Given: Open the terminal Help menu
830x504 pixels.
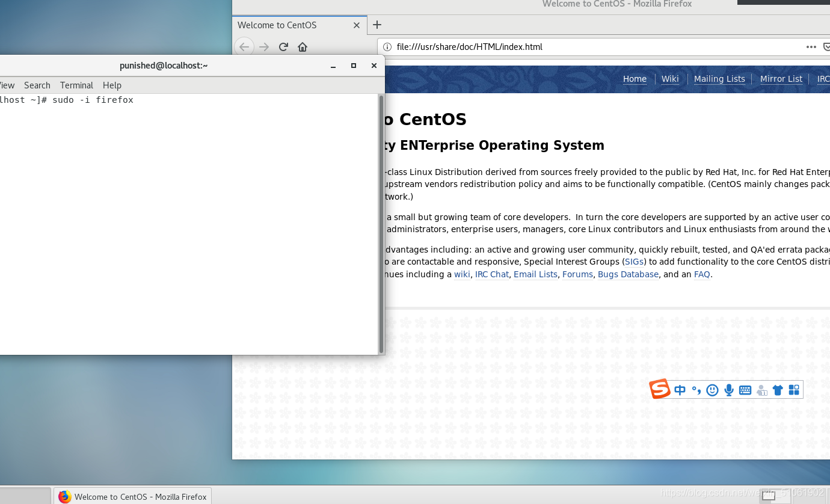Looking at the screenshot, I should tap(112, 85).
